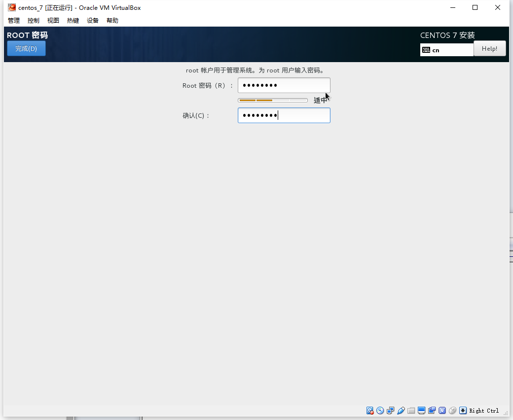Image resolution: width=513 pixels, height=420 pixels.
Task: Click the 确认(C)： field label
Action: click(x=196, y=116)
